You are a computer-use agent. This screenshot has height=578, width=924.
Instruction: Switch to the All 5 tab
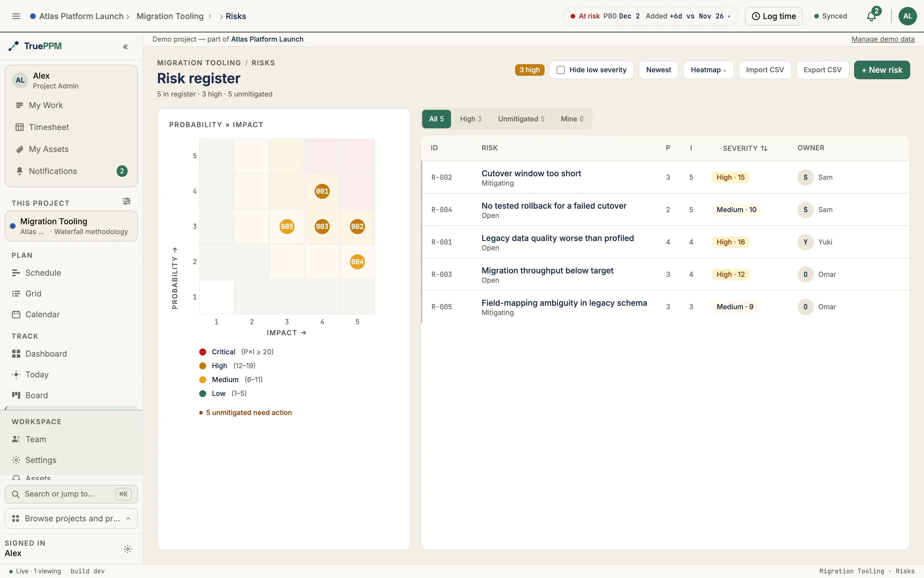[x=436, y=119]
